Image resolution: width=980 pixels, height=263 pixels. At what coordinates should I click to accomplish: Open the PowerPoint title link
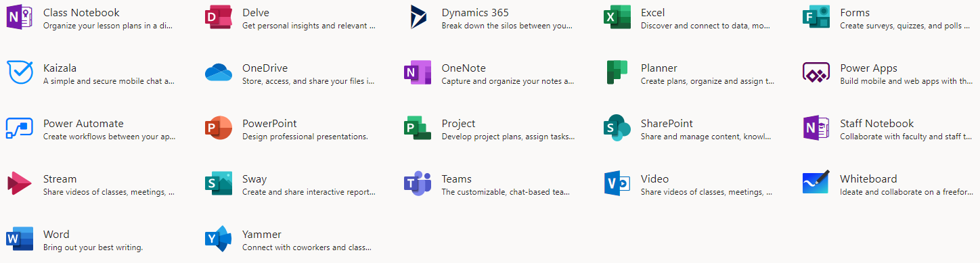[x=269, y=123]
